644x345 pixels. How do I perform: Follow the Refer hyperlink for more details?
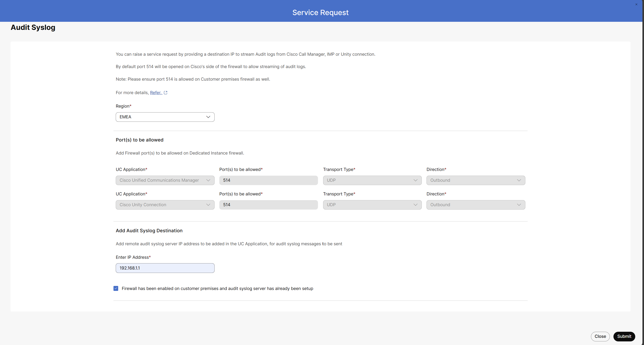[x=155, y=93]
